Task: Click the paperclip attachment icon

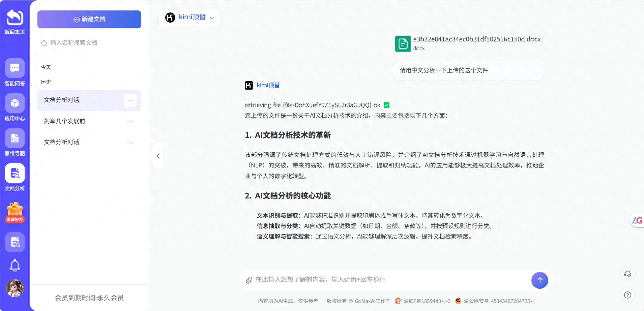Action: (249, 280)
